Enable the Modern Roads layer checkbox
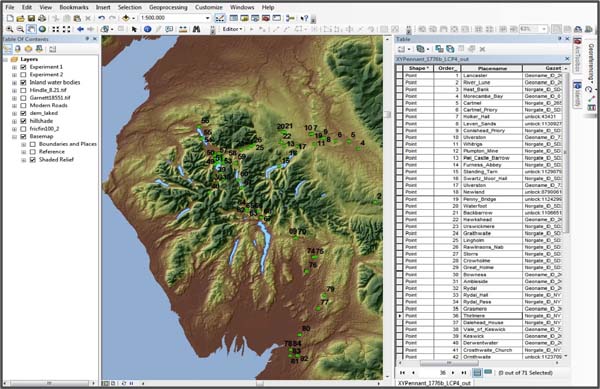The width and height of the screenshot is (600, 389). [23, 106]
